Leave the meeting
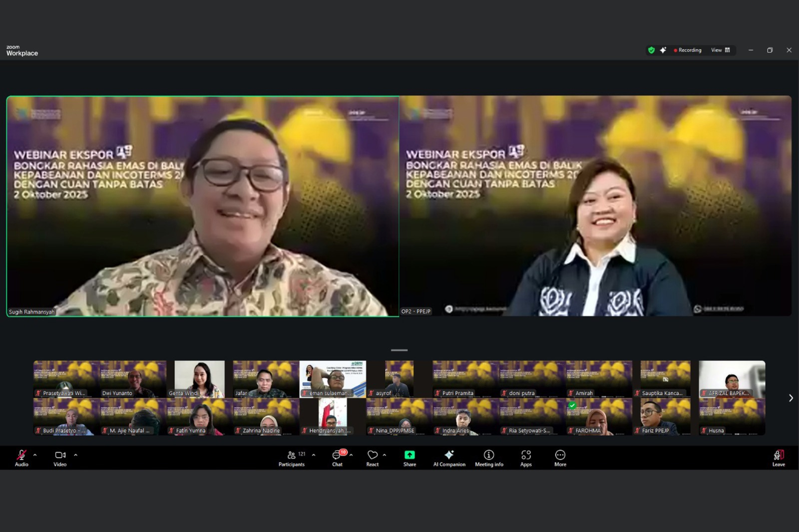Screen dimensions: 799x532 click(x=779, y=457)
